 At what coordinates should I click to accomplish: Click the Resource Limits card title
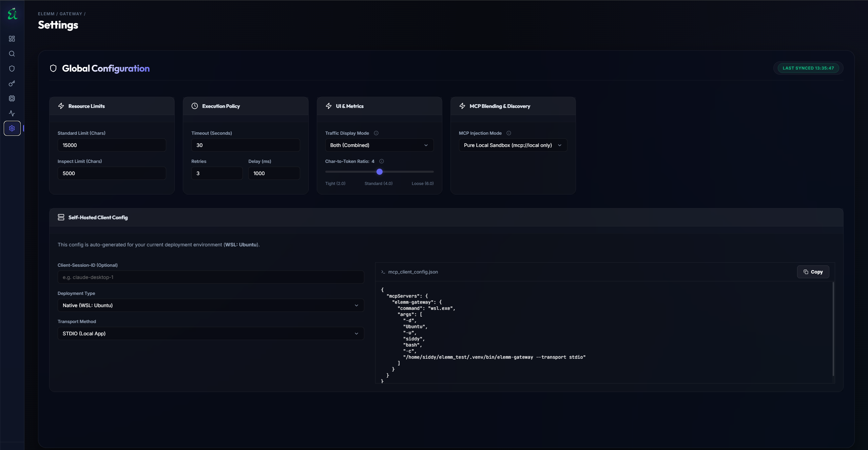[x=86, y=106]
